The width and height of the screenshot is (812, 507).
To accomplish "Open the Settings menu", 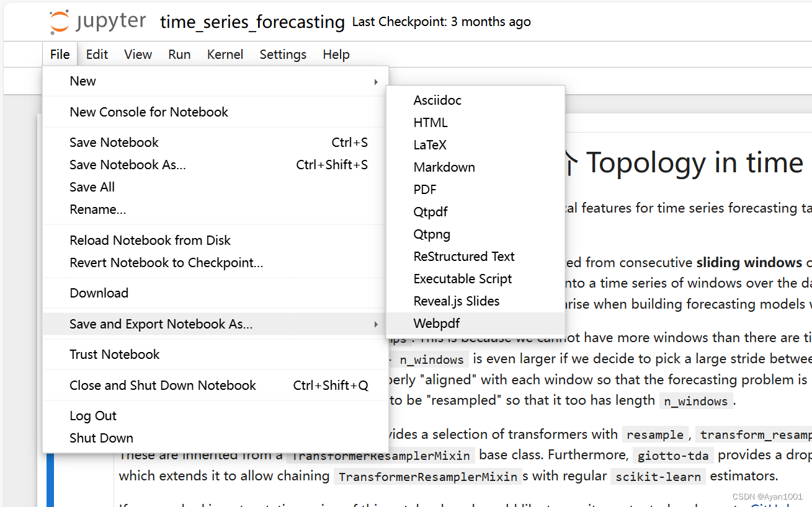I will [x=283, y=55].
